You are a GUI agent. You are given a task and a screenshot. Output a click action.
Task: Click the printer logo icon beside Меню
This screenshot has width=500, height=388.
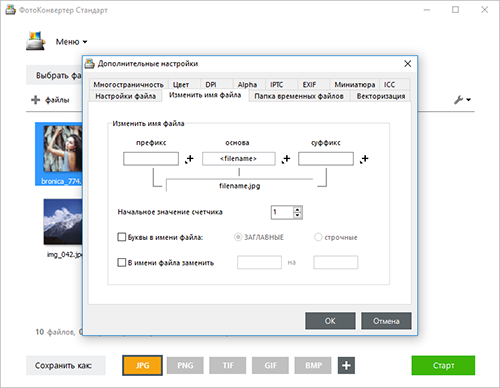coord(35,41)
